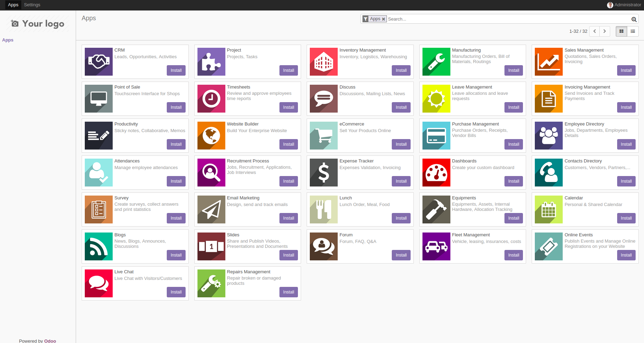This screenshot has height=343, width=644.
Task: Click the Fleet Management car icon
Action: click(436, 246)
